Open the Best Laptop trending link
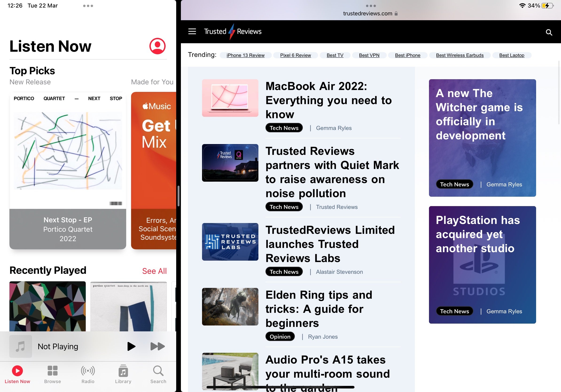Screen dimensions: 561x392 (512, 55)
